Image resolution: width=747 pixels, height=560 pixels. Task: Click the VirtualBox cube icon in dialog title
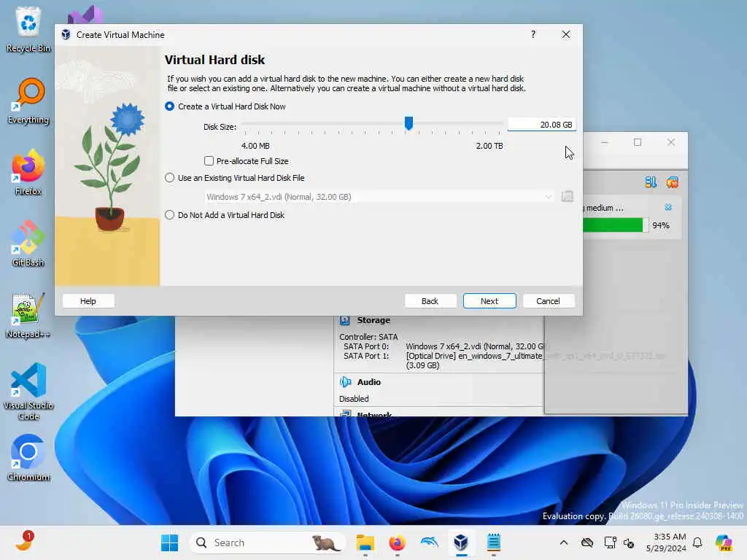pos(66,35)
